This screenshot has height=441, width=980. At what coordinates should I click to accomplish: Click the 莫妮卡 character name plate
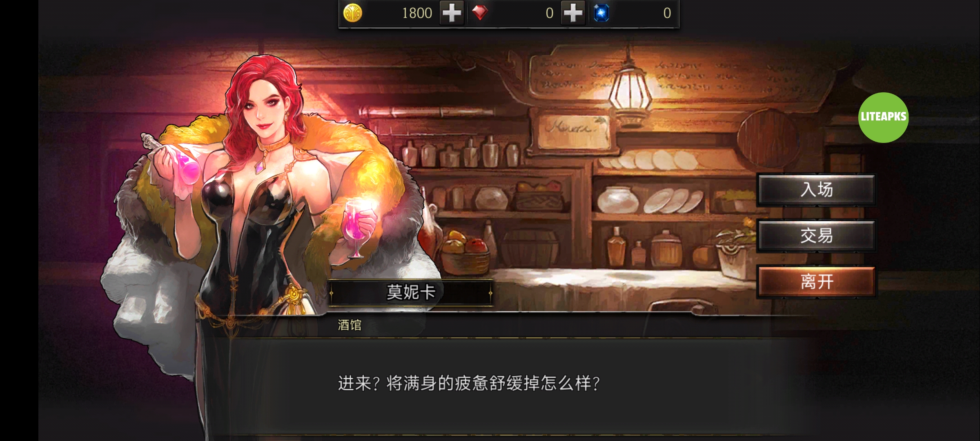[x=411, y=292]
